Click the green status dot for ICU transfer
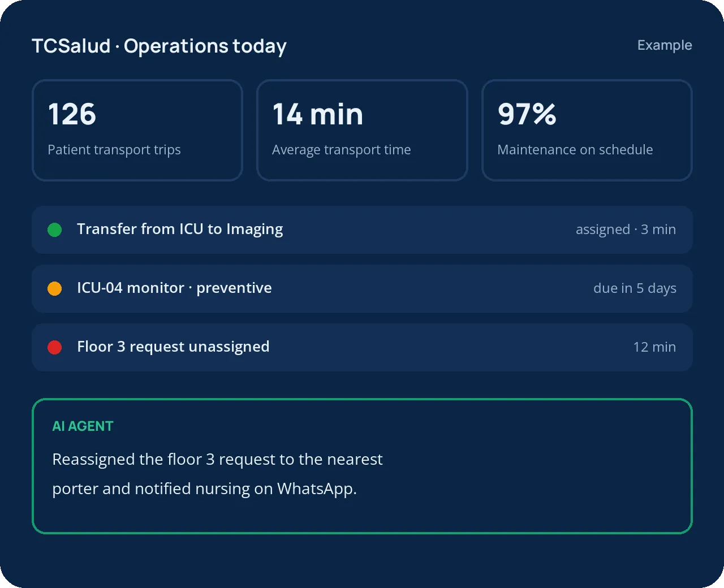This screenshot has width=724, height=588. [x=55, y=230]
